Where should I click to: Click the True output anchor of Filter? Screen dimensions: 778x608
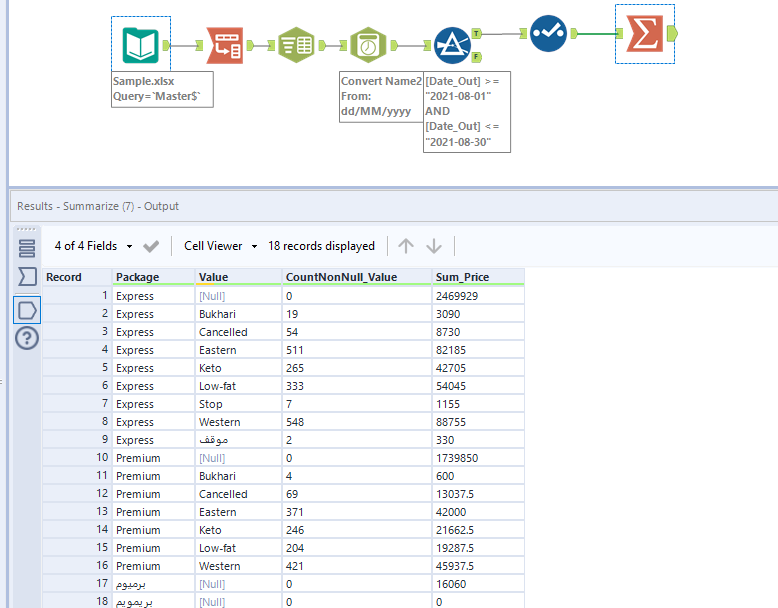tap(476, 33)
